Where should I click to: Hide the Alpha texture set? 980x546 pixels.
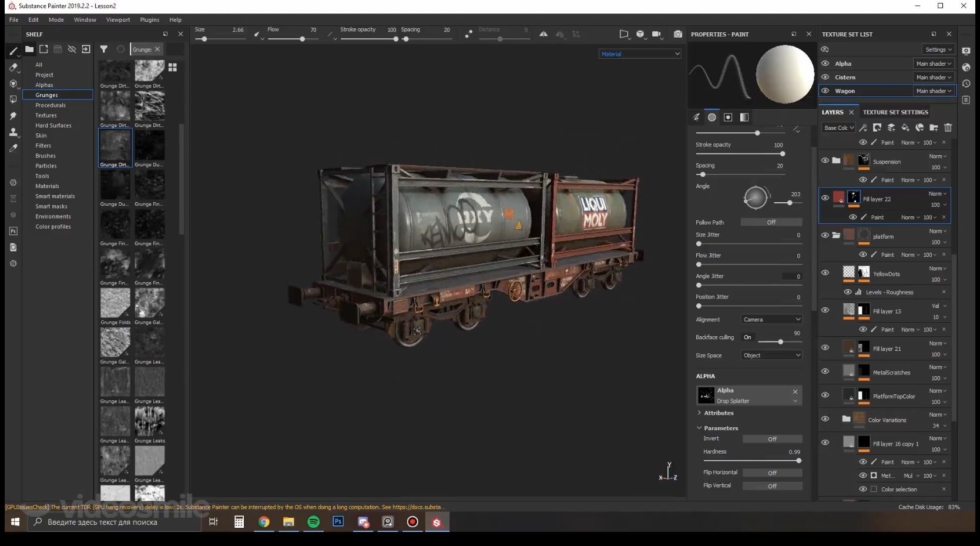[825, 63]
